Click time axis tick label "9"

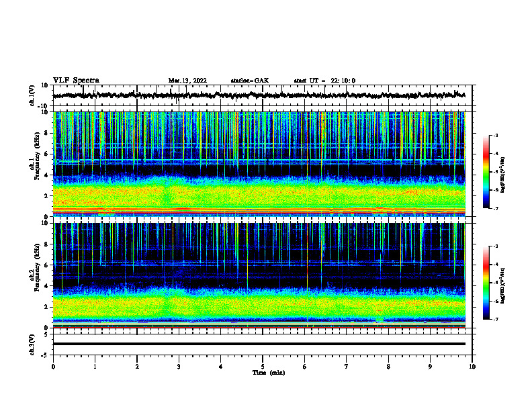430,367
